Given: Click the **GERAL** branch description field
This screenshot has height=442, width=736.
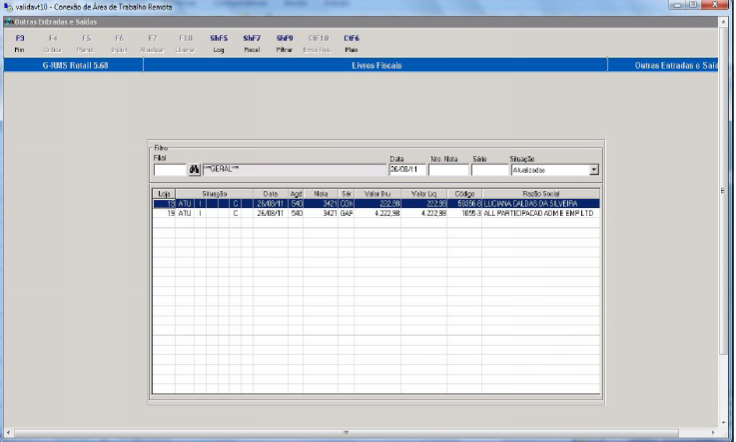Looking at the screenshot, I should tap(294, 170).
